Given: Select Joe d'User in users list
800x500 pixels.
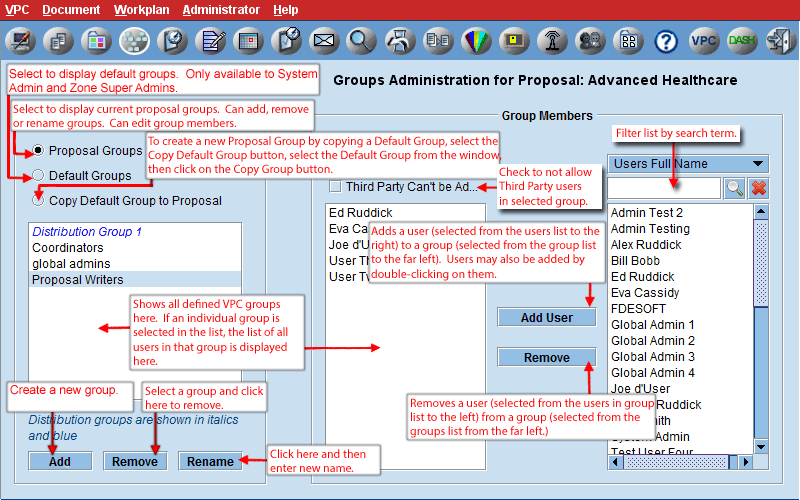Looking at the screenshot, I should coord(681,388).
